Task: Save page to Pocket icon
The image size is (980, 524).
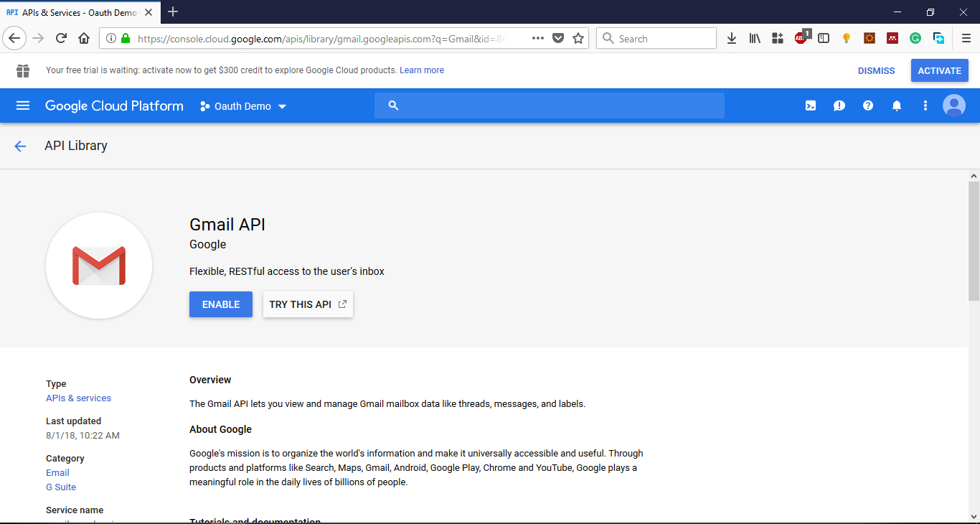Action: click(558, 39)
